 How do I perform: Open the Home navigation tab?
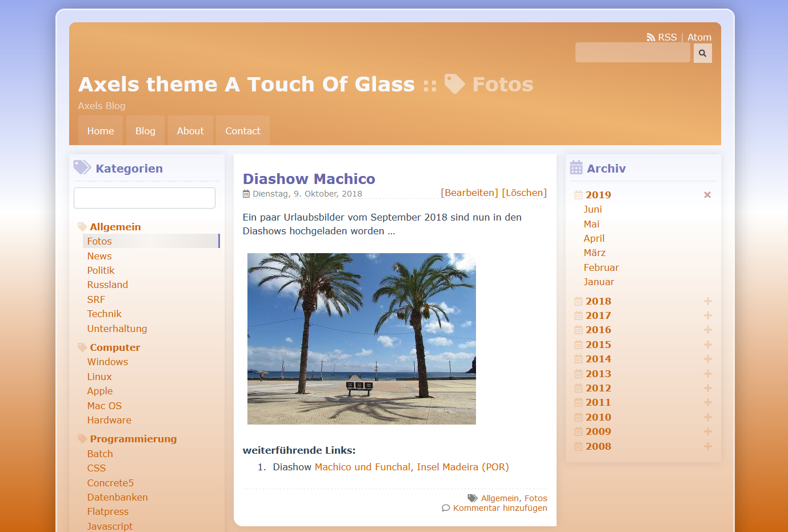pyautogui.click(x=101, y=131)
